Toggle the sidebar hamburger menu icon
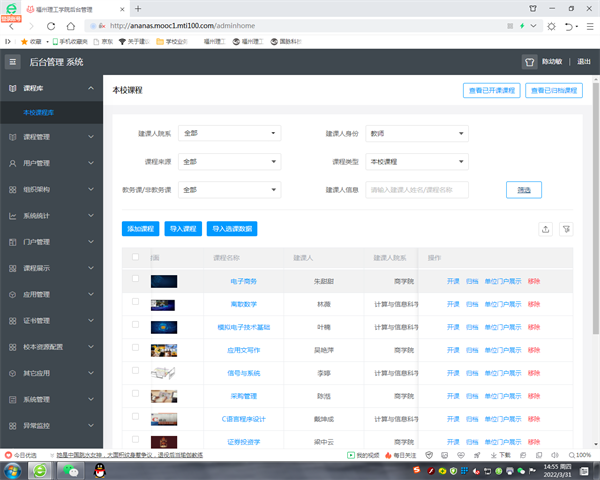The width and height of the screenshot is (600, 480). pyautogui.click(x=13, y=62)
